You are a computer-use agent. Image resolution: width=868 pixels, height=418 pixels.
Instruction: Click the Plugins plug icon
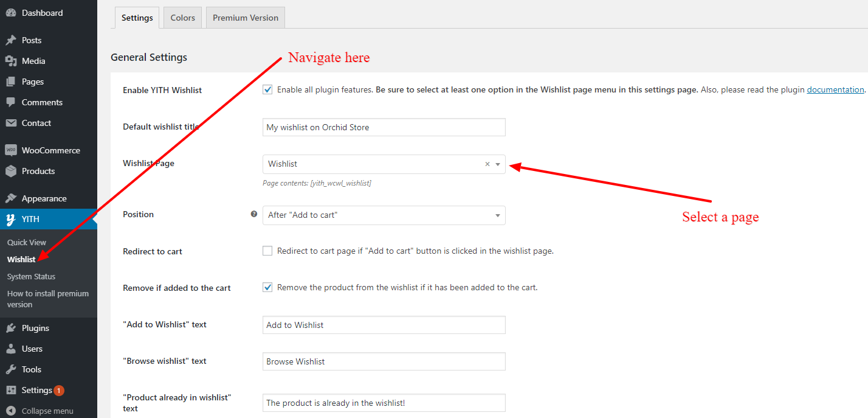click(x=11, y=328)
